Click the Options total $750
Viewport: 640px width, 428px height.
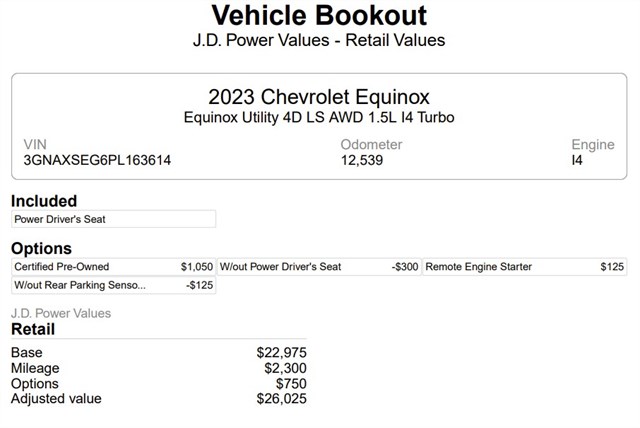(x=290, y=384)
